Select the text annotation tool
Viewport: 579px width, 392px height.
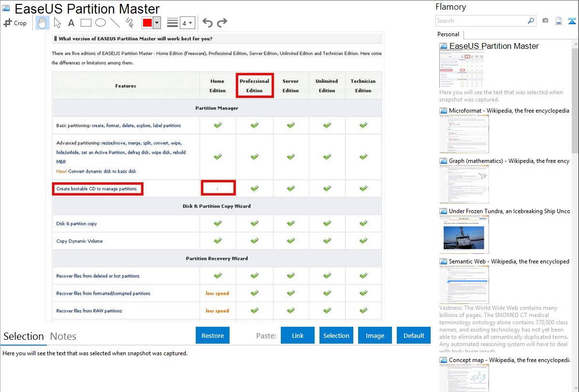[x=71, y=23]
